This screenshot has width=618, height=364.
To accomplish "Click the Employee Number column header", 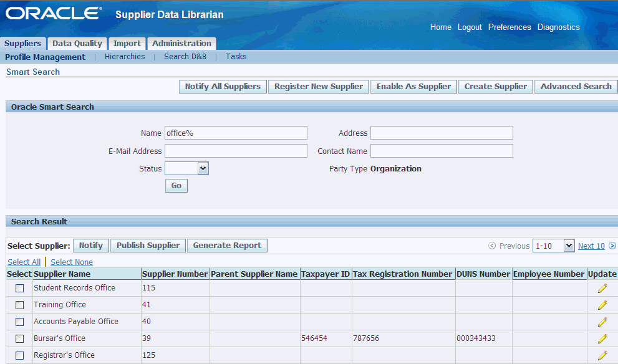I will (x=549, y=274).
